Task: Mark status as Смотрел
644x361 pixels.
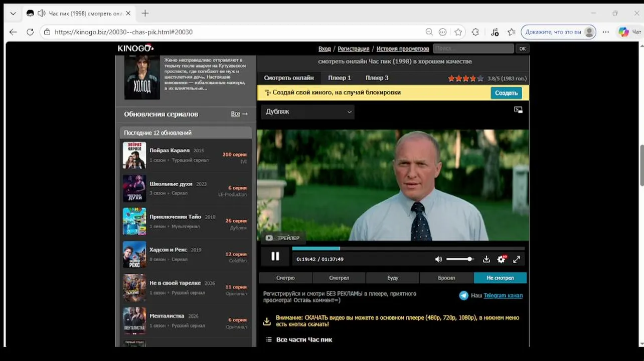Action: pyautogui.click(x=339, y=278)
